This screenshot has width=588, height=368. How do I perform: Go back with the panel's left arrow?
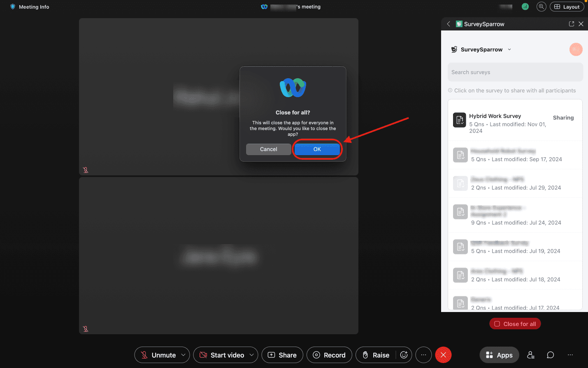tap(449, 24)
